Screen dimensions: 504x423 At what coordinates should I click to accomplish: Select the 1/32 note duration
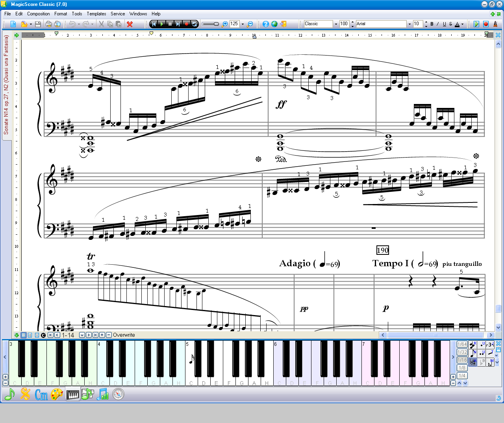pos(462,352)
